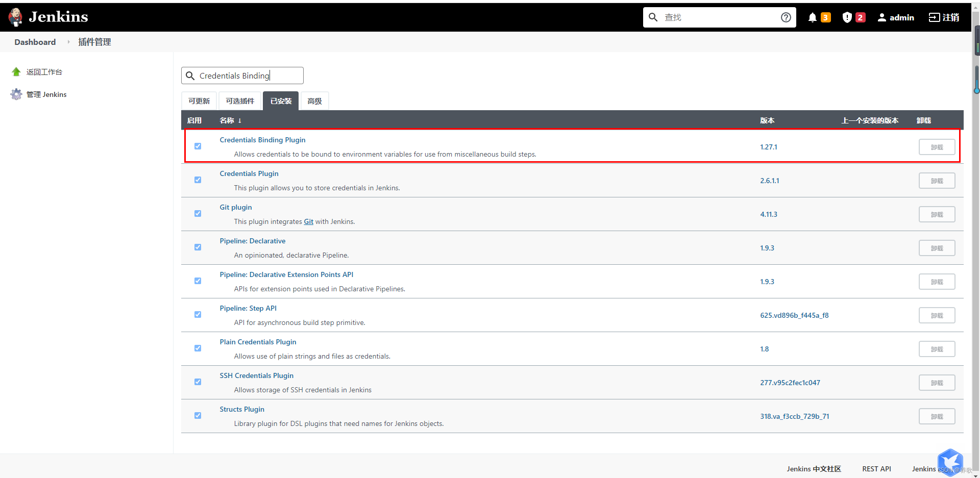The height and width of the screenshot is (478, 980).
Task: Click 卸载 for SSH Credentials Plugin
Action: click(x=937, y=383)
